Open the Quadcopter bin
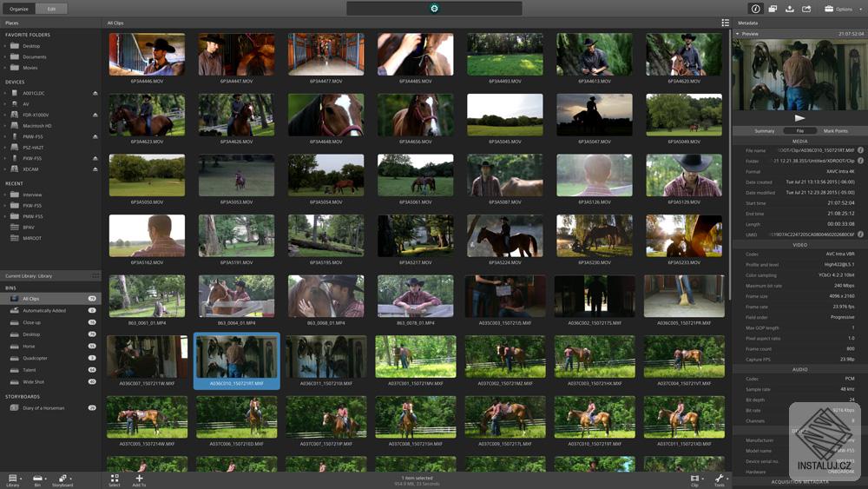Screen dimensions: 868x489 tap(50, 359)
